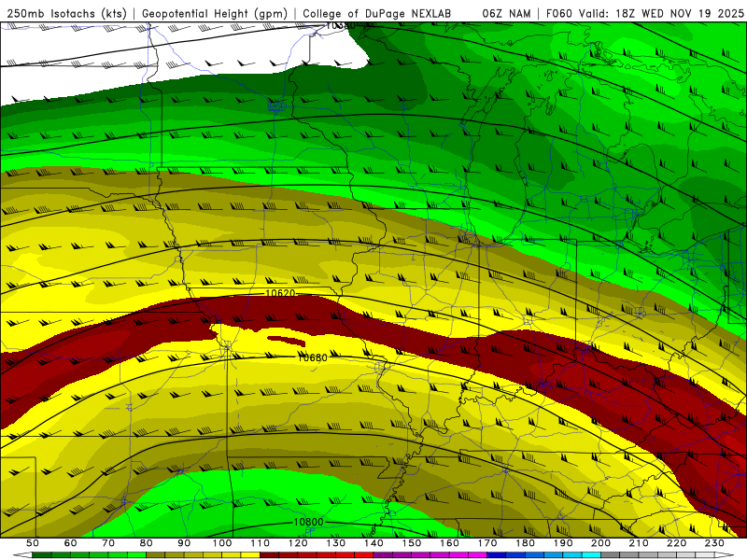The height and width of the screenshot is (560, 747).
Task: Click the 110 value on the color scale
Action: point(260,543)
